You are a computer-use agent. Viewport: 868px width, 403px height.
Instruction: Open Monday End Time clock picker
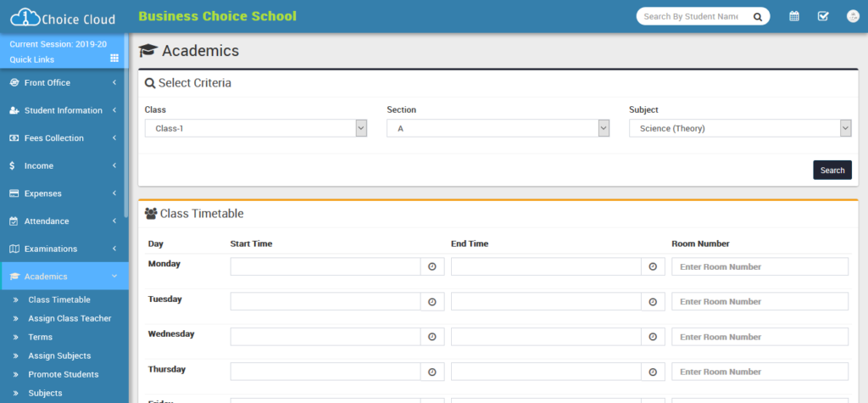654,266
